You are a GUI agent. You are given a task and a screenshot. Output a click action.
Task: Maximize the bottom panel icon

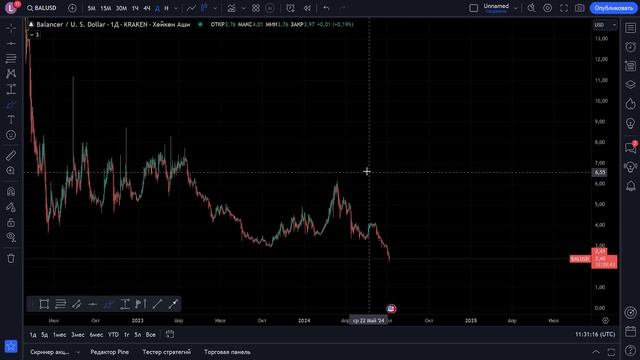(x=611, y=352)
